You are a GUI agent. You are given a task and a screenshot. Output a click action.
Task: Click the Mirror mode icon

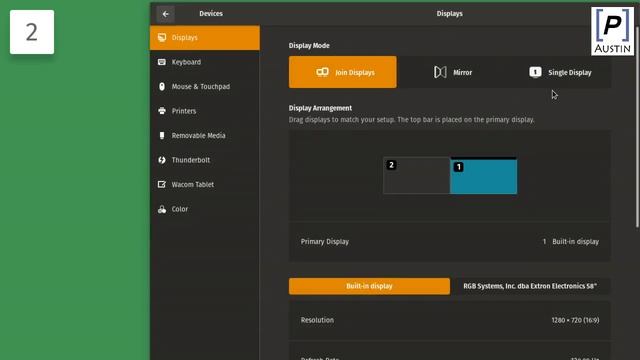point(440,72)
